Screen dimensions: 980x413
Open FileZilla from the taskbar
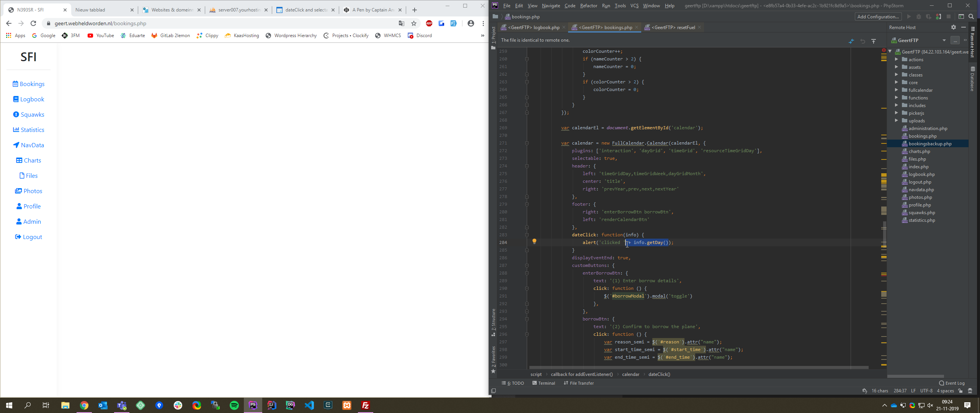(x=365, y=405)
